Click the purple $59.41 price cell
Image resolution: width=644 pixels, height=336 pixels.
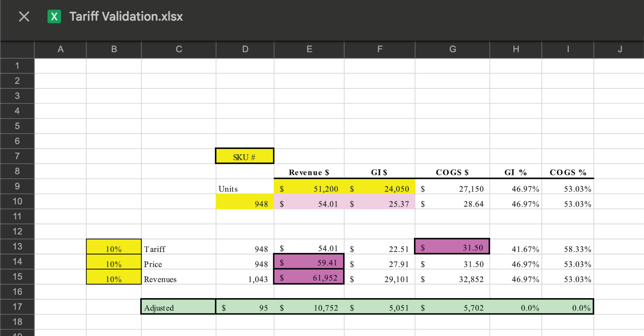point(309,262)
